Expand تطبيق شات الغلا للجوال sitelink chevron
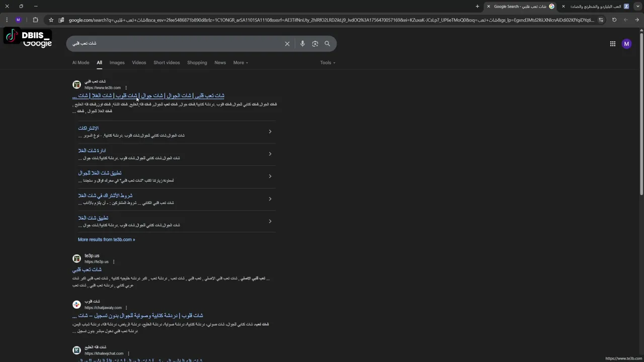The height and width of the screenshot is (362, 644). coord(270,176)
